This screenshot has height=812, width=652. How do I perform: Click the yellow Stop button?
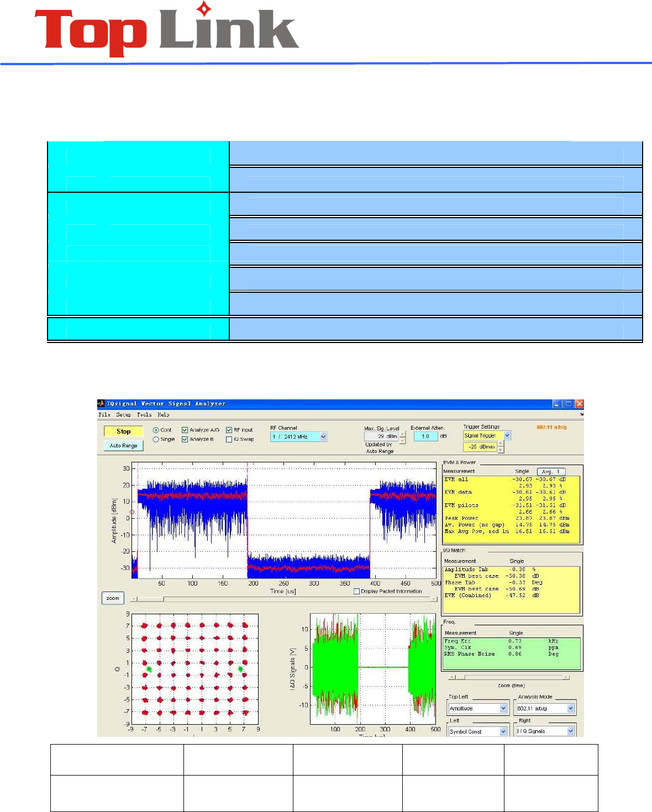coord(123,431)
